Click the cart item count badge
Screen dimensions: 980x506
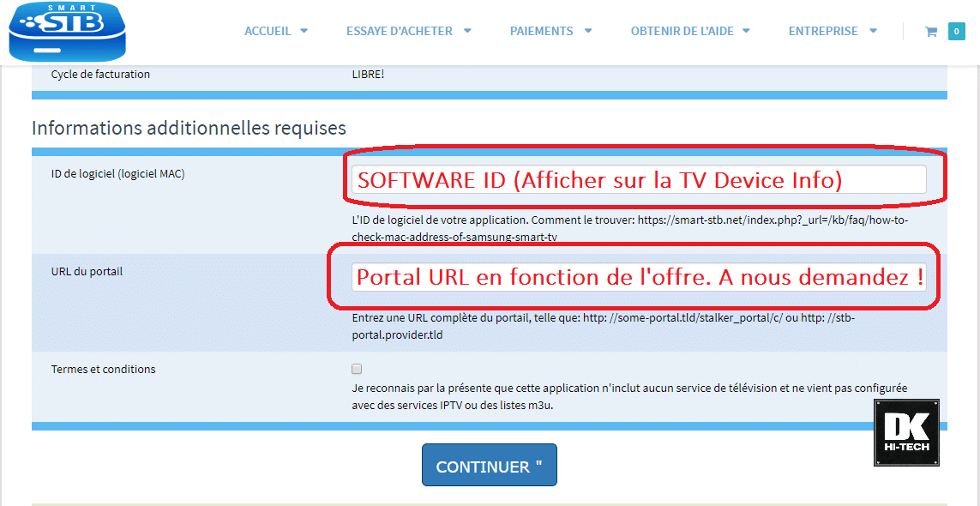[956, 32]
